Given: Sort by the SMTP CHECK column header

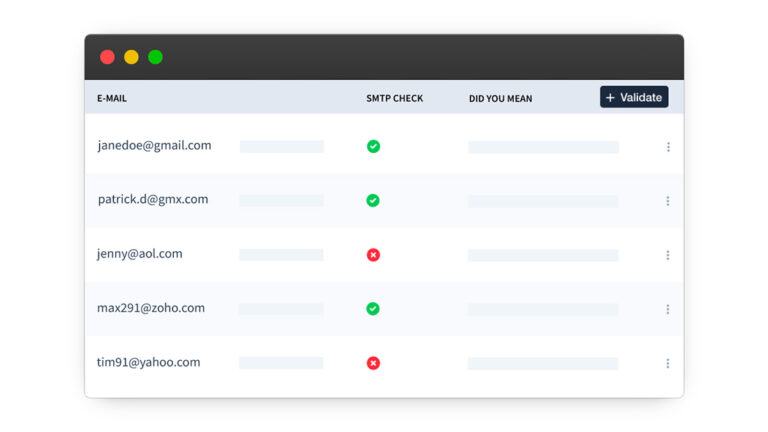Looking at the screenshot, I should (x=394, y=99).
